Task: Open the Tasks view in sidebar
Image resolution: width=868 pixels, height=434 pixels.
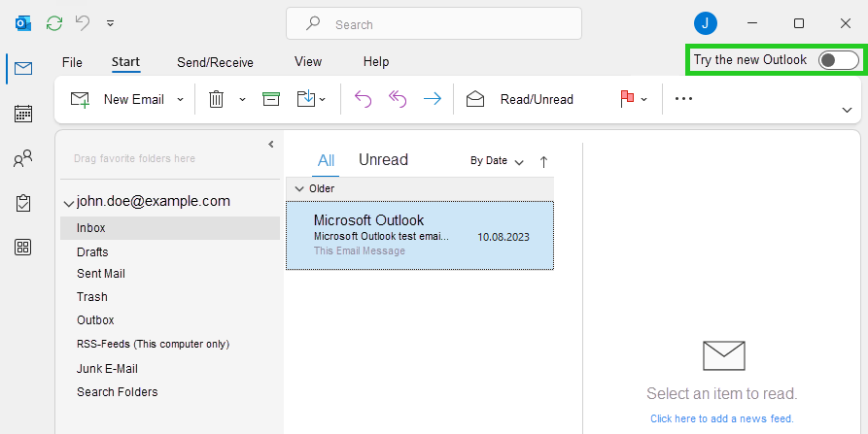Action: (x=23, y=203)
